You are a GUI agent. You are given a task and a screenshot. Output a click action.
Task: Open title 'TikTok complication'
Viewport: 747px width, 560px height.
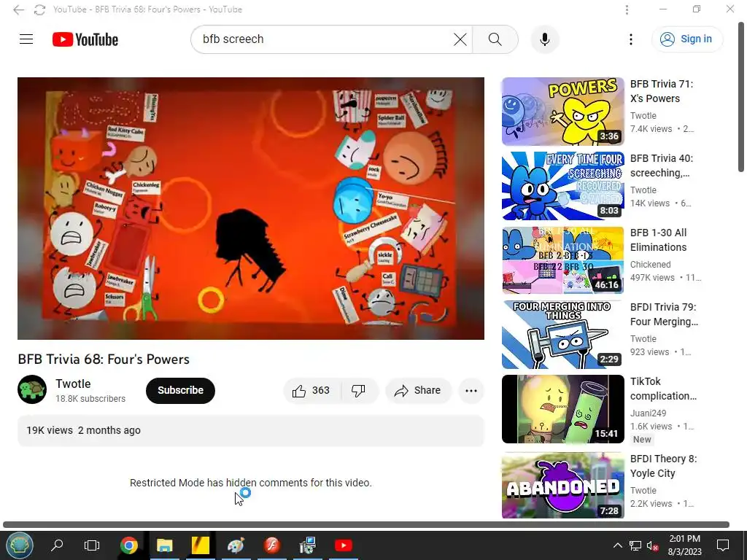663,389
